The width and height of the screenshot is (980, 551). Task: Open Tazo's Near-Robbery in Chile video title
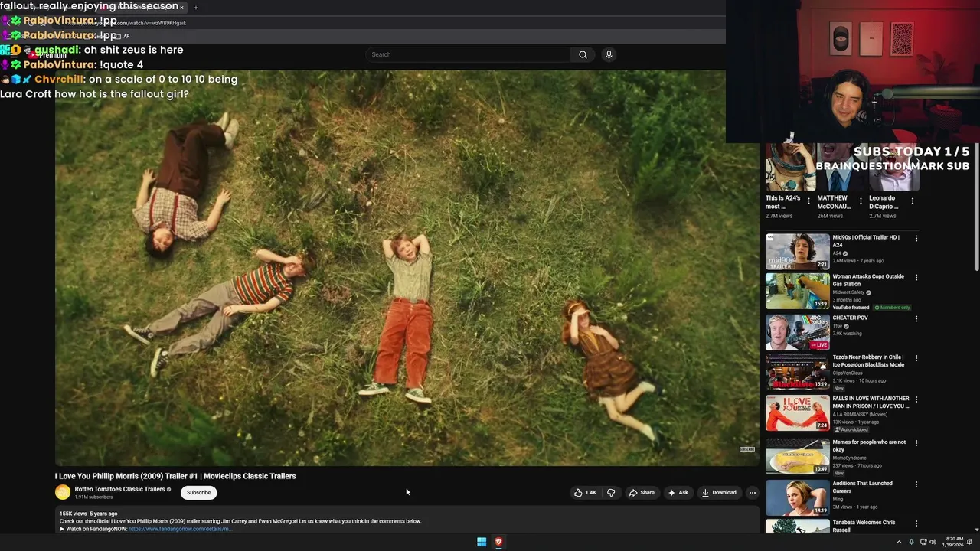(x=868, y=361)
